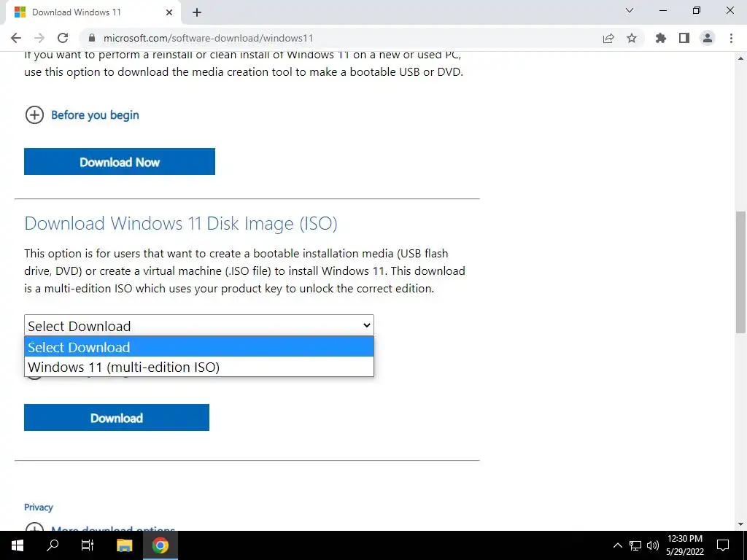This screenshot has width=747, height=560.
Task: Open the Extensions puzzle icon
Action: coord(661,38)
